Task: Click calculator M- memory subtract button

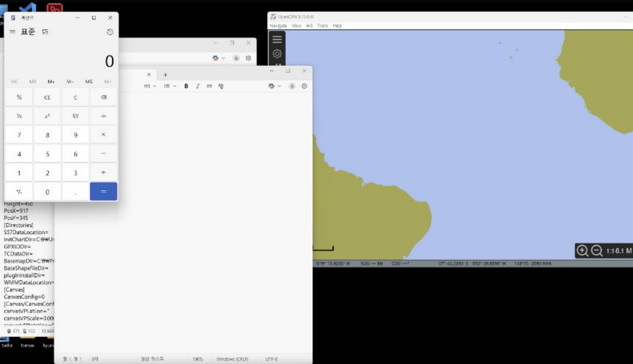Action: [x=70, y=82]
